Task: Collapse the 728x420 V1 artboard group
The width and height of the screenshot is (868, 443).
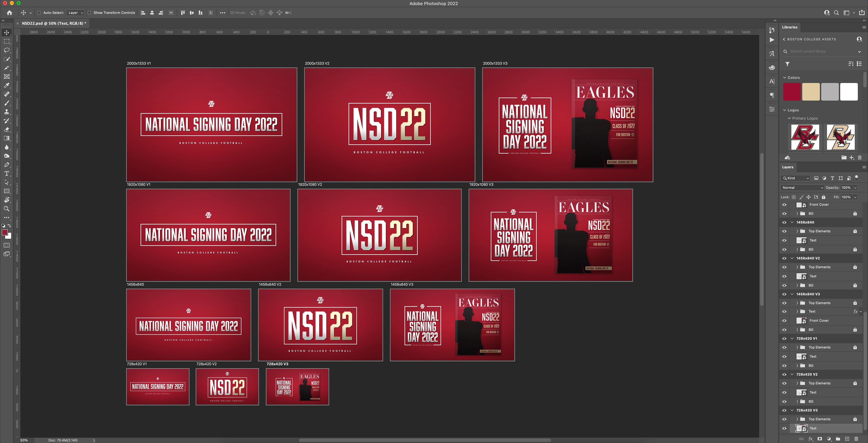Action: 792,339
